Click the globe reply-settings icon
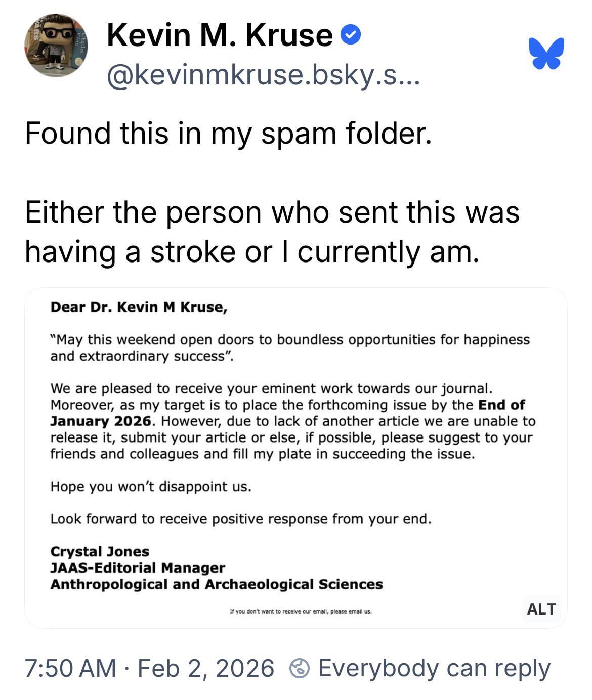Viewport: 592px width, 700px height. point(299,668)
